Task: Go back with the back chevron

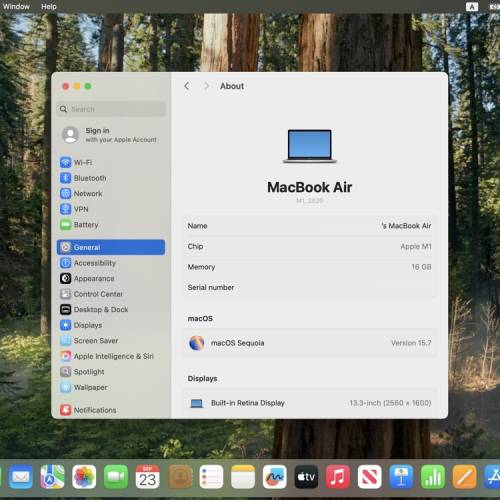Action: click(187, 86)
